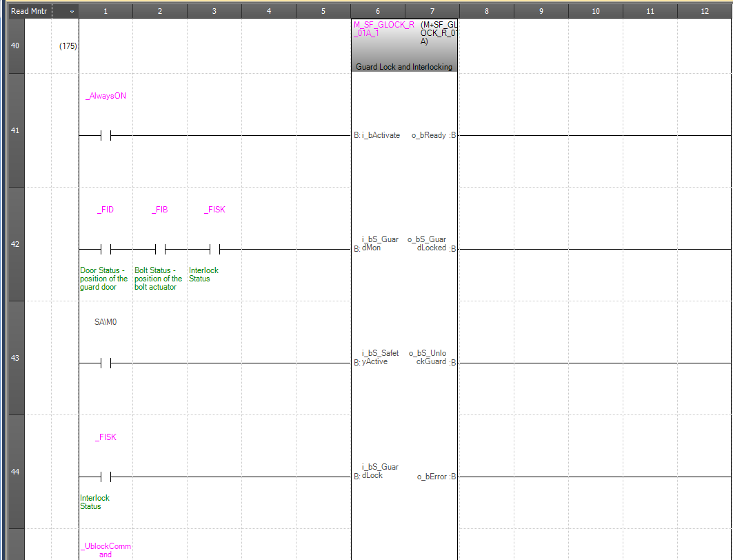Click the _FID contact symbol
The image size is (733, 560).
106,249
